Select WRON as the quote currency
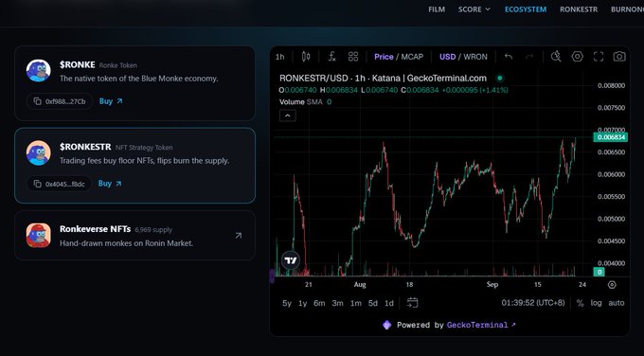This screenshot has height=356, width=644. coord(475,57)
